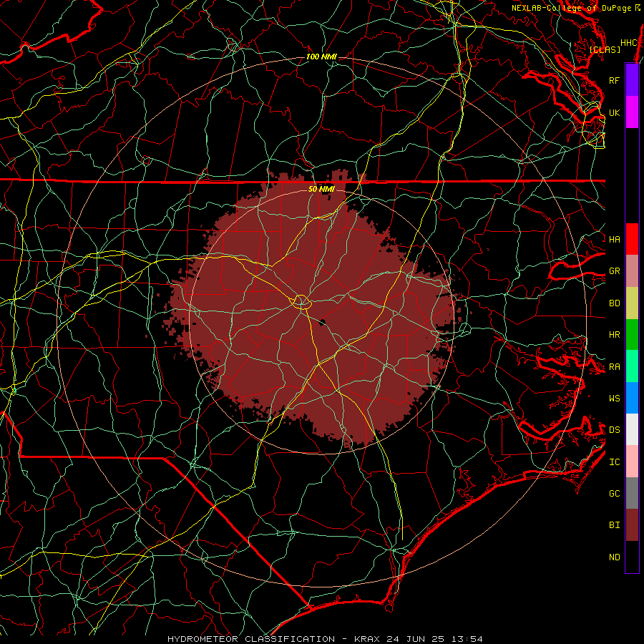644x644 pixels.
Task: Click the HA red legend swatch
Action: (x=632, y=239)
